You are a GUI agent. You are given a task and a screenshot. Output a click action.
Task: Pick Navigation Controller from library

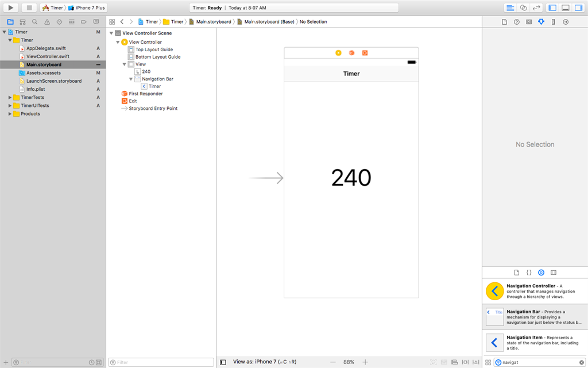coord(535,291)
